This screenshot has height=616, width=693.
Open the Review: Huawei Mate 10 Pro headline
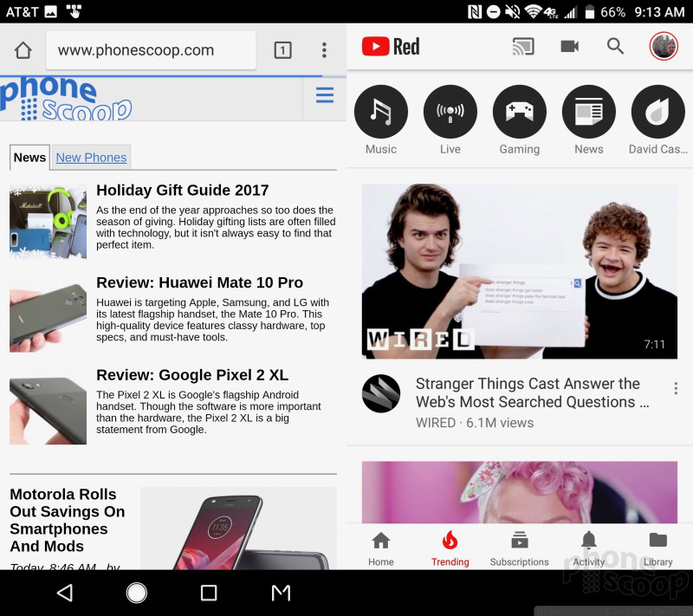(x=200, y=282)
